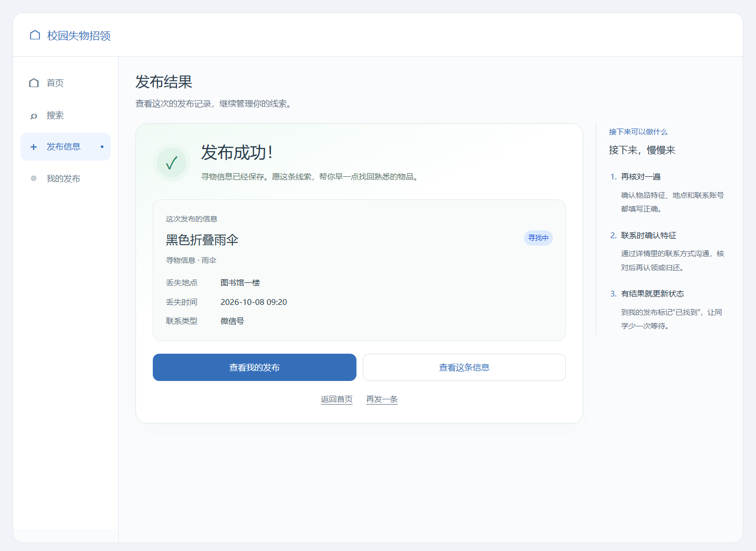
Task: Click the plus icon beside 发布信息
Action: pyautogui.click(x=34, y=147)
